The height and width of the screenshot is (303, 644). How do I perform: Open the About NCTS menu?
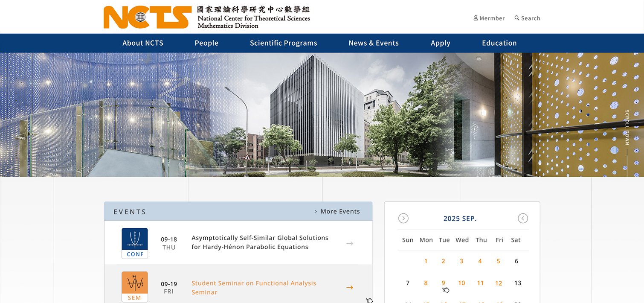(x=143, y=43)
